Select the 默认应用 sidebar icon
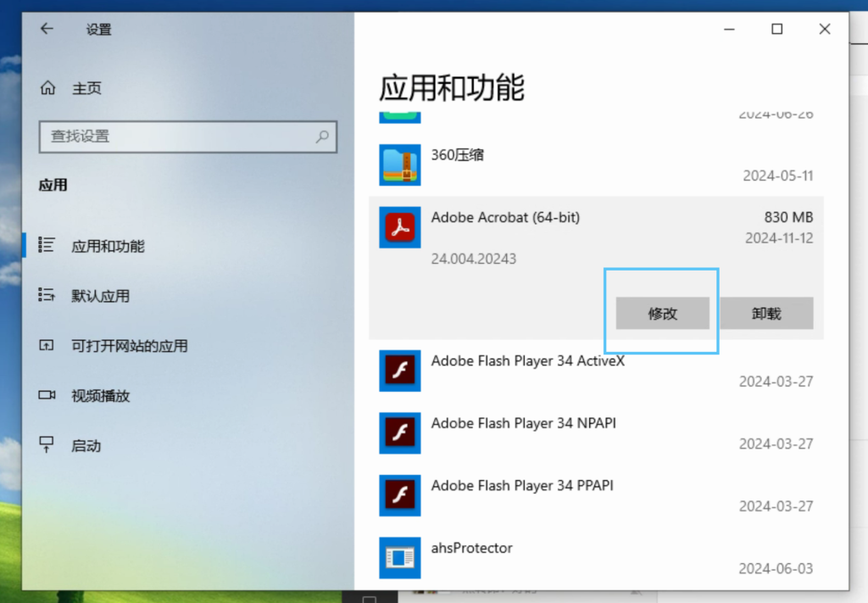Viewport: 868px width, 603px height. (47, 295)
